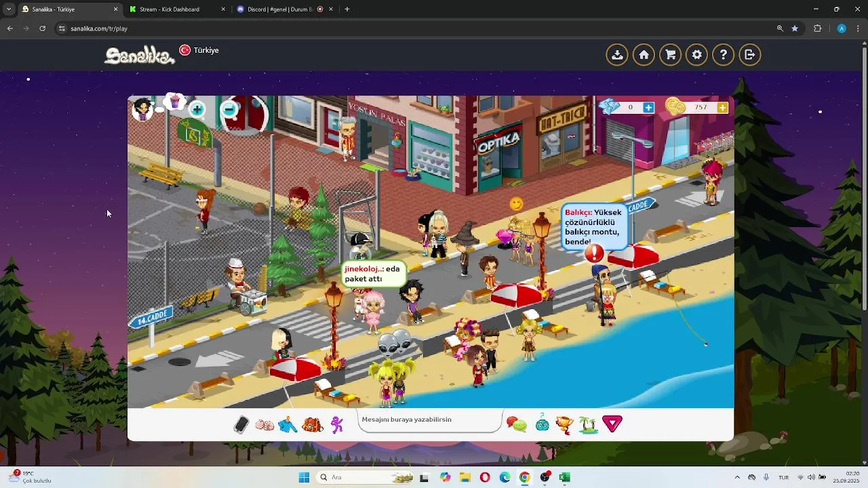Open the help question mark icon
The image size is (868, 488).
tap(724, 55)
